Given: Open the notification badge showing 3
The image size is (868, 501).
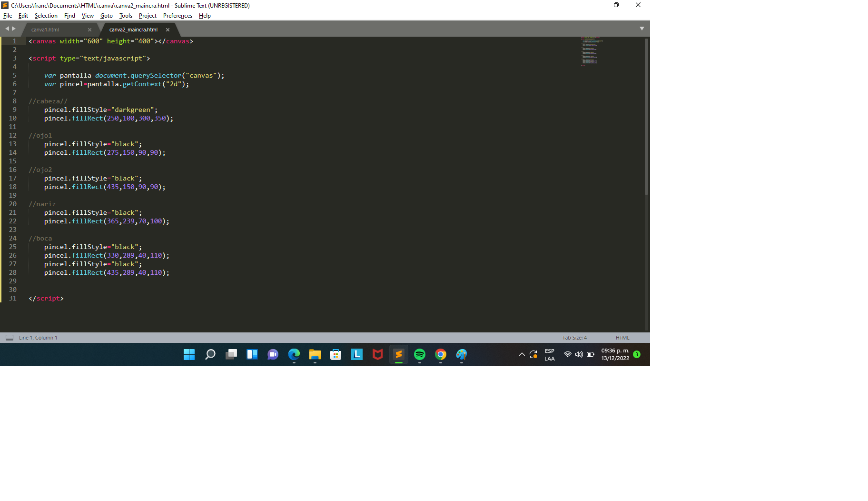Looking at the screenshot, I should coord(637,354).
